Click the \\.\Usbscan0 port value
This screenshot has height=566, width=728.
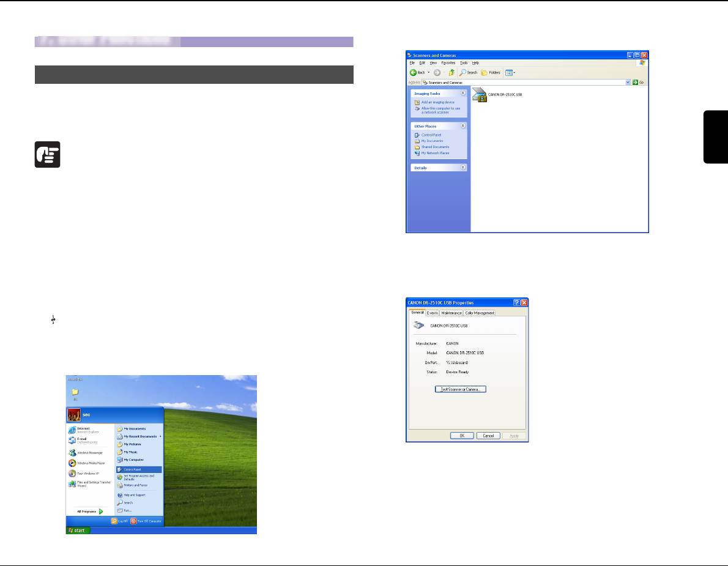(458, 363)
